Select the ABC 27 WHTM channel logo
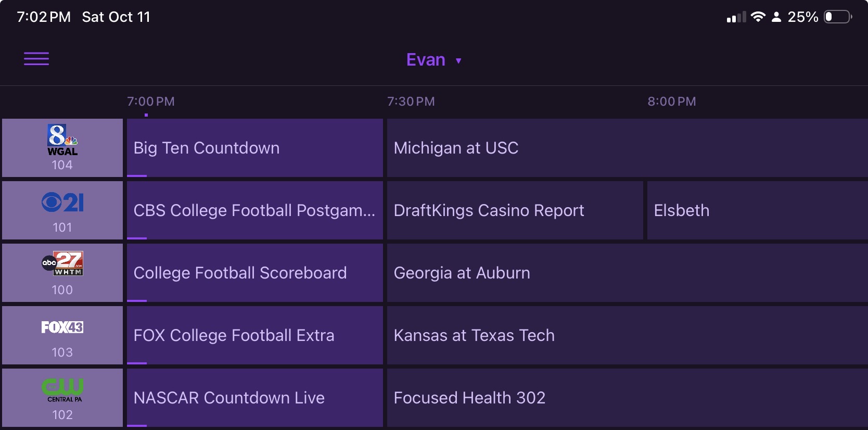 pos(62,273)
